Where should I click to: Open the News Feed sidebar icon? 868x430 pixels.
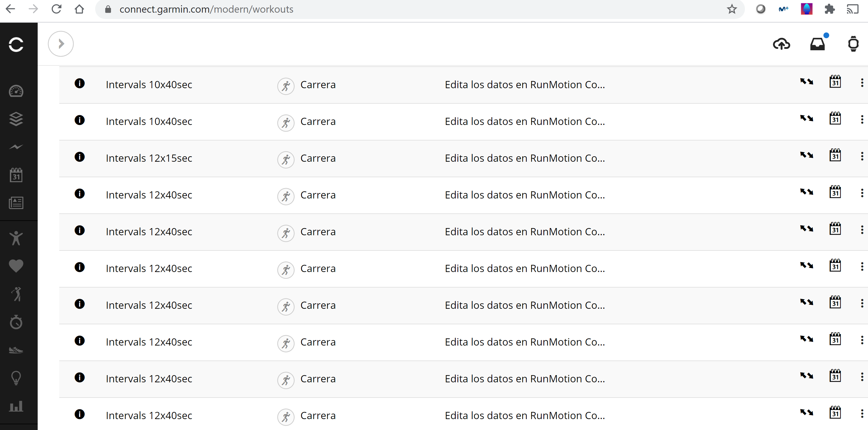tap(16, 203)
